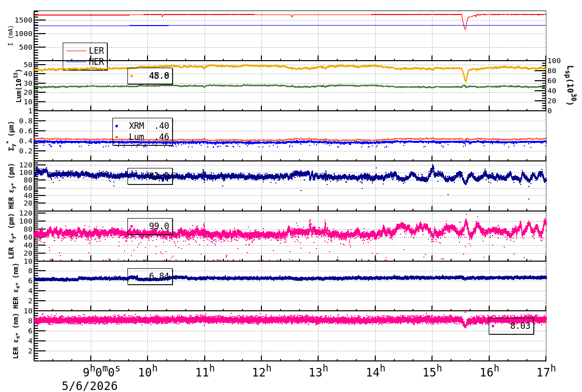Click the HER legend entry
Screen dimensions: 582x392
click(85, 62)
